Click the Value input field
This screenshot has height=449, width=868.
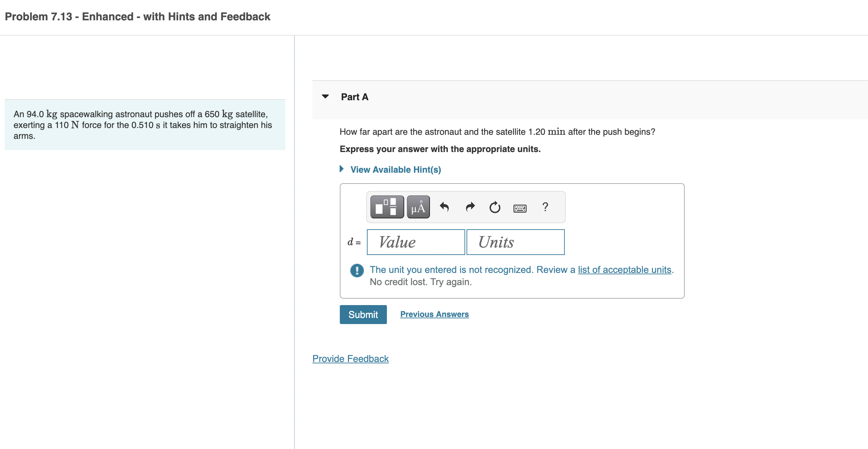coord(416,242)
